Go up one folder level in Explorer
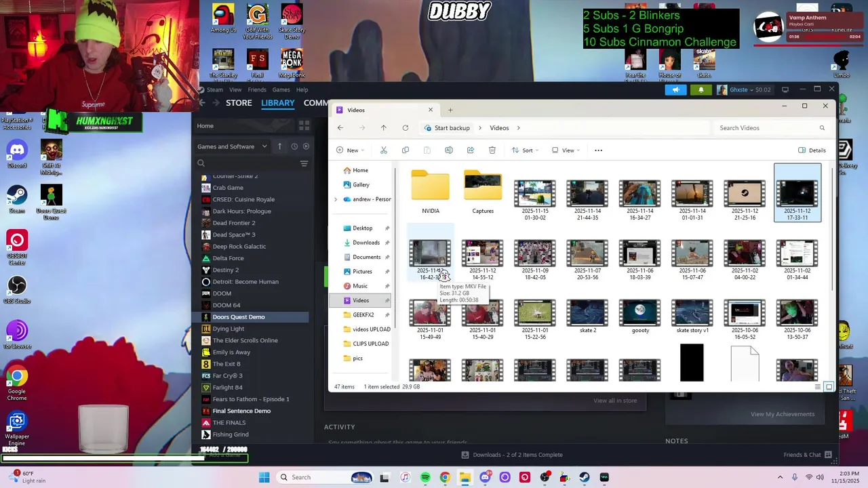Image resolution: width=868 pixels, height=488 pixels. 384,128
